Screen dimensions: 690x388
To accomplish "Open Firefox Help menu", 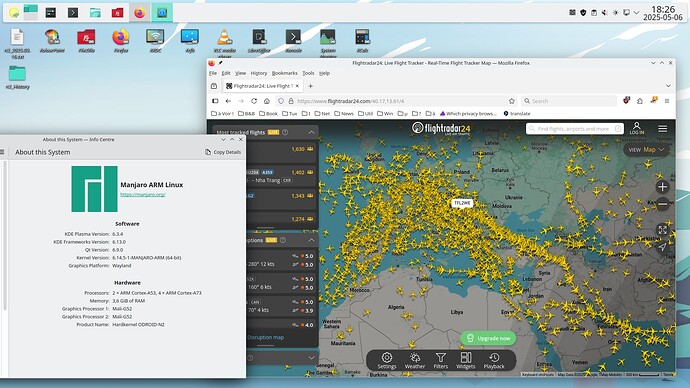I will coord(324,73).
